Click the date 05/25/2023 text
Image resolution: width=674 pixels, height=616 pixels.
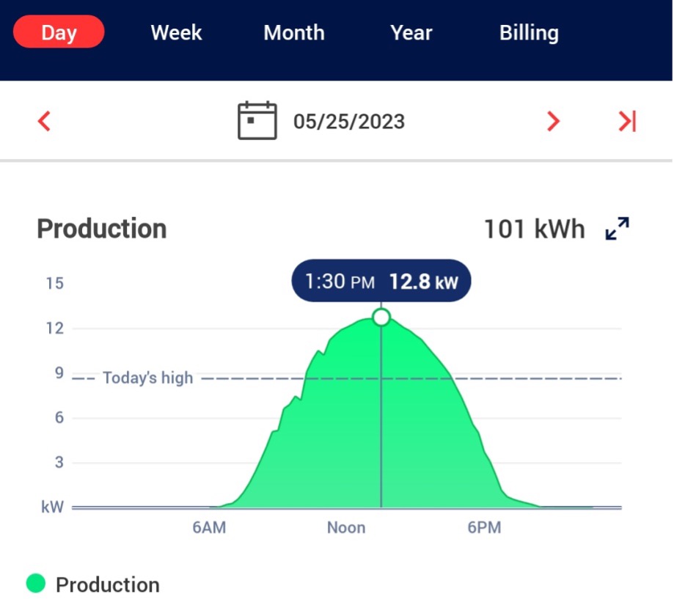[x=349, y=121]
